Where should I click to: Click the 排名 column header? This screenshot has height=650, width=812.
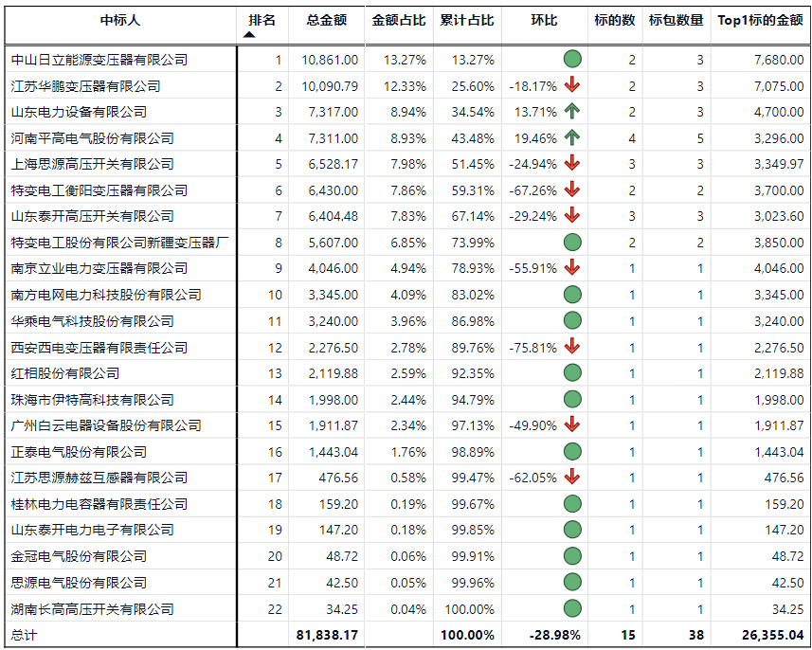[x=262, y=20]
